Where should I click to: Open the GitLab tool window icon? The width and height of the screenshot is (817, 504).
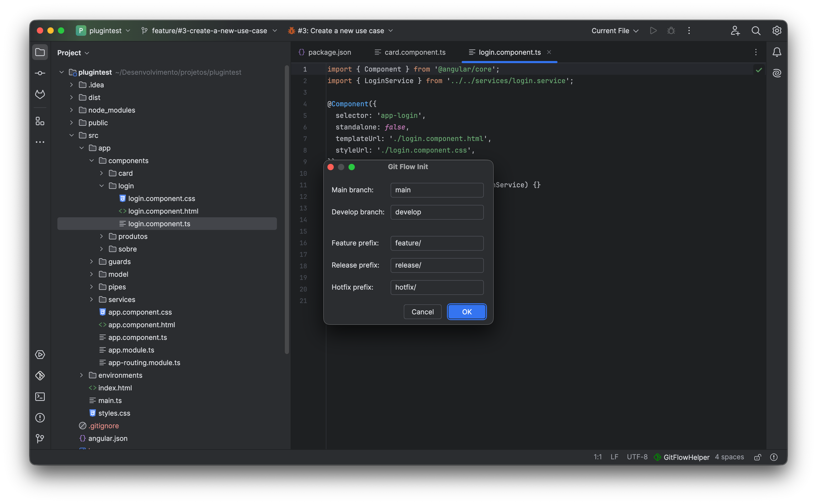coord(40,94)
